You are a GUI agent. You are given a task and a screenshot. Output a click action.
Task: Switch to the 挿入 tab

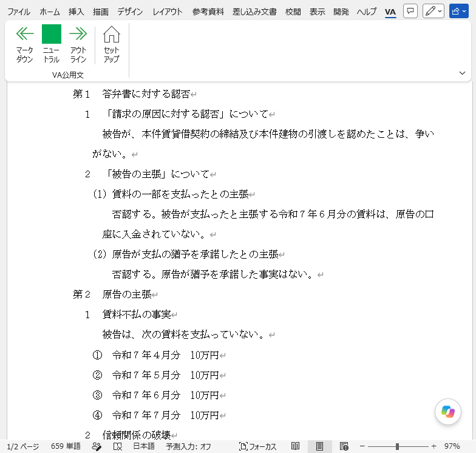coord(76,12)
